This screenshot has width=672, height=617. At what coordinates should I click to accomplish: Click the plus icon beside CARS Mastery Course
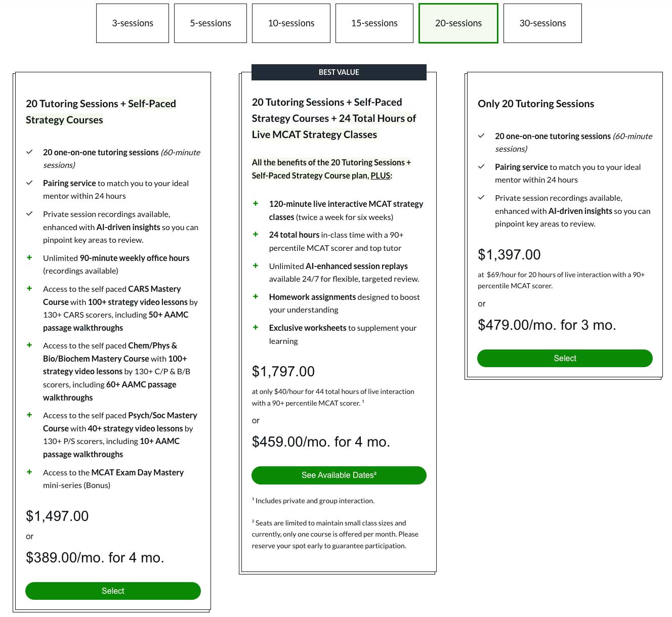(29, 289)
